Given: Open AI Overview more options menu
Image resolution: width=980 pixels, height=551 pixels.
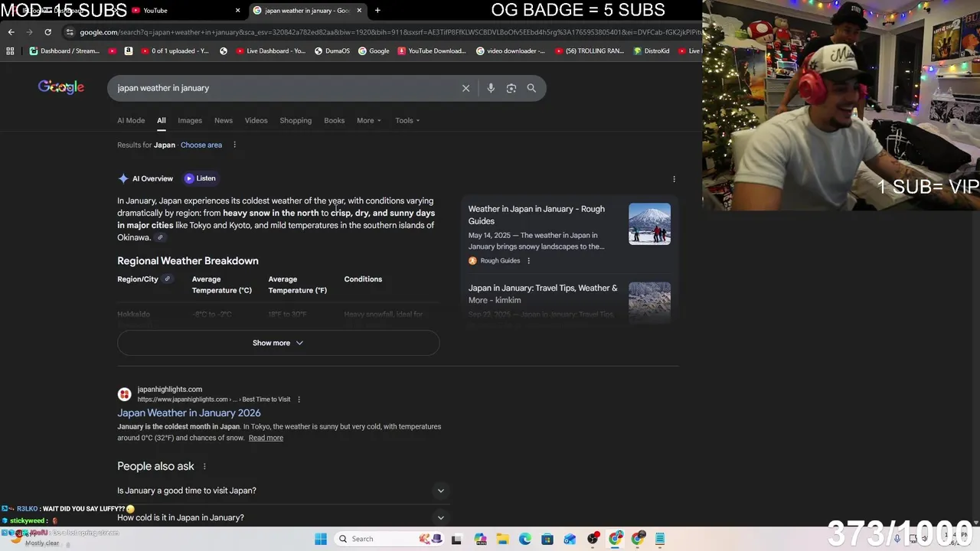Looking at the screenshot, I should [674, 179].
